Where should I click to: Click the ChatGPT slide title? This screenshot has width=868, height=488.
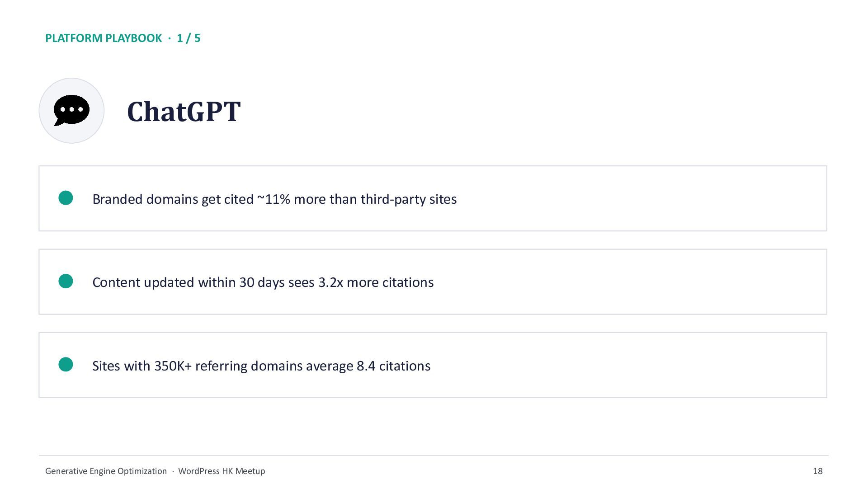(184, 111)
